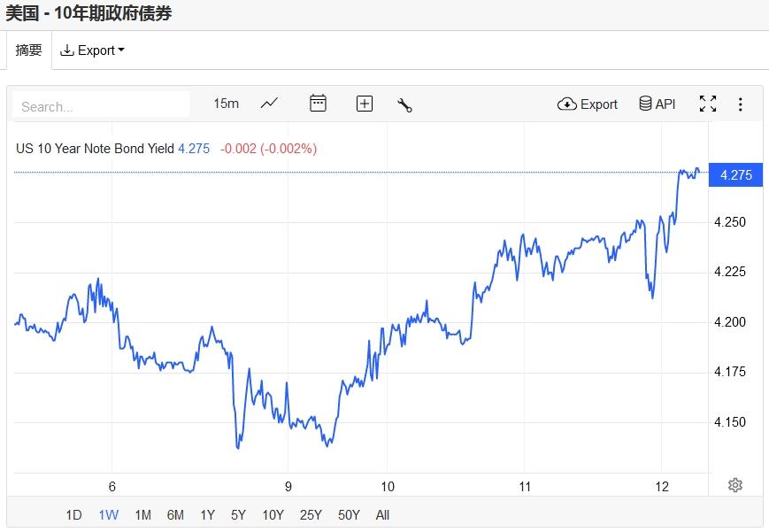Add a comparison with the plus icon
This screenshot has height=532, width=769.
364,104
